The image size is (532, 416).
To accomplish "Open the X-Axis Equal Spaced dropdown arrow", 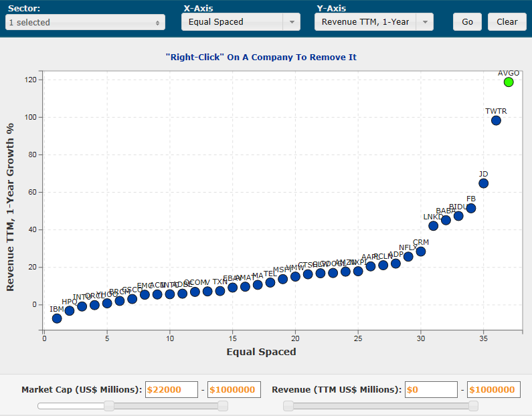I will coord(292,22).
